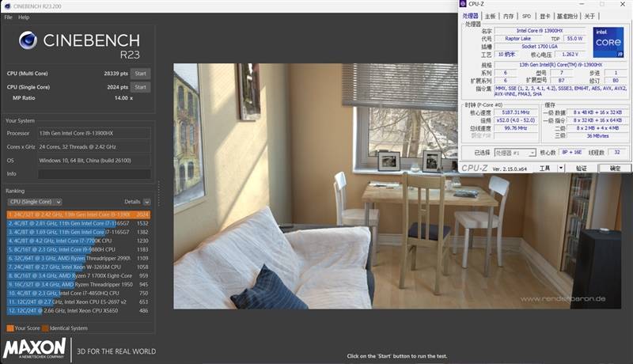The width and height of the screenshot is (633, 364).
Task: Click the CPU-Z purple chip icon
Action: pos(463,4)
